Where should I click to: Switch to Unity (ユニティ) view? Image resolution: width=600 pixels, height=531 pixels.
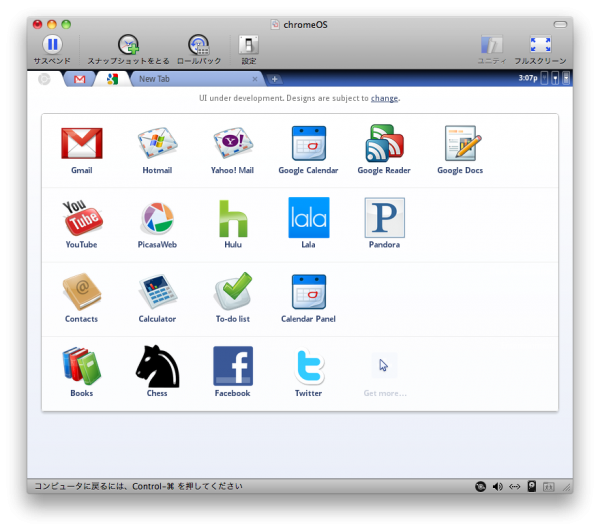tap(492, 44)
